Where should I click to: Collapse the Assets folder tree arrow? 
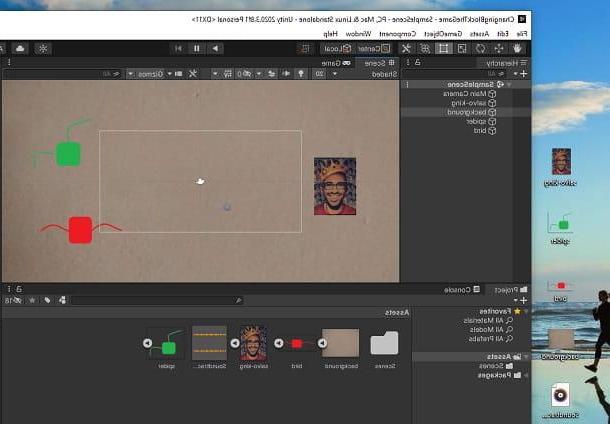click(526, 357)
